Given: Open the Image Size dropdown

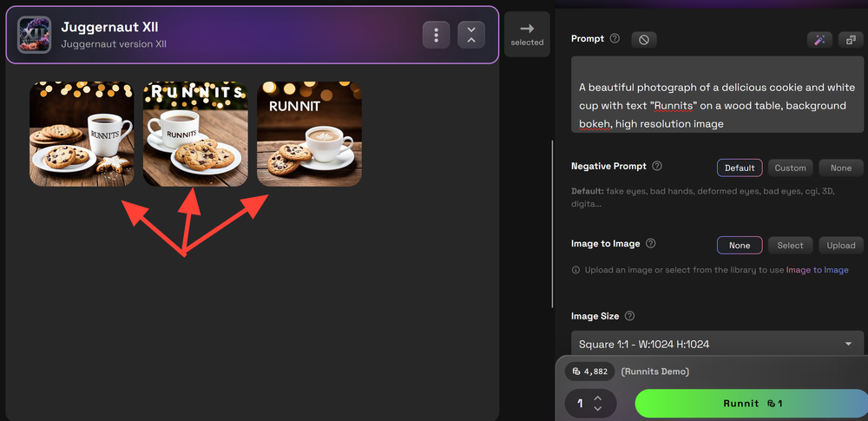Looking at the screenshot, I should pyautogui.click(x=717, y=345).
